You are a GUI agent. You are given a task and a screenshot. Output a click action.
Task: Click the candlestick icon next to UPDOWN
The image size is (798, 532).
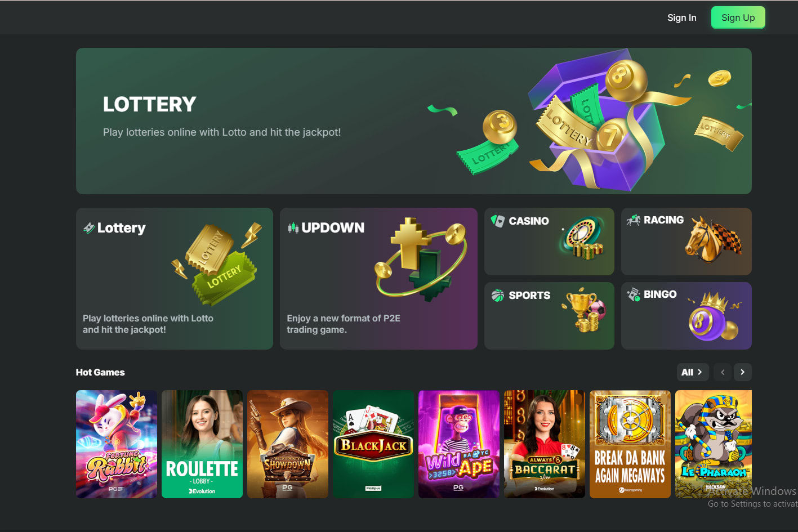293,228
